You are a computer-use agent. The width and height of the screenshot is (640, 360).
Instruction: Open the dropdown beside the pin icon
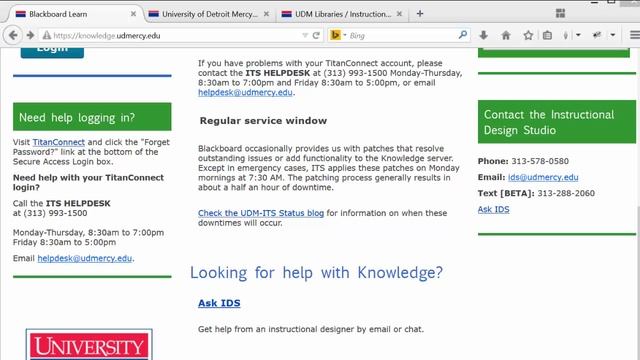[578, 36]
